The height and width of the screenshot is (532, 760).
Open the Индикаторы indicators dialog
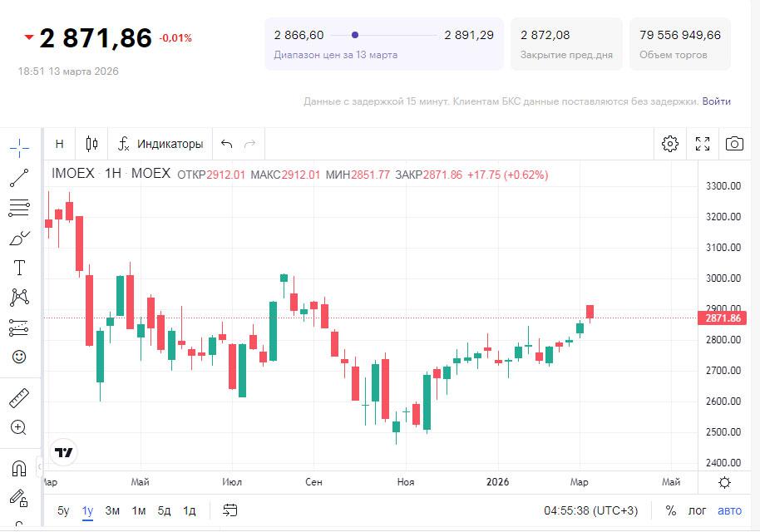(160, 144)
